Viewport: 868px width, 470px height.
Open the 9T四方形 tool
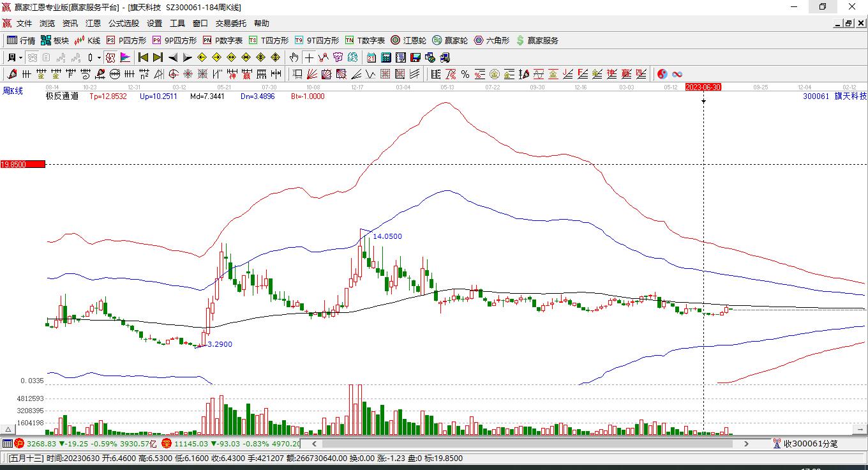317,40
